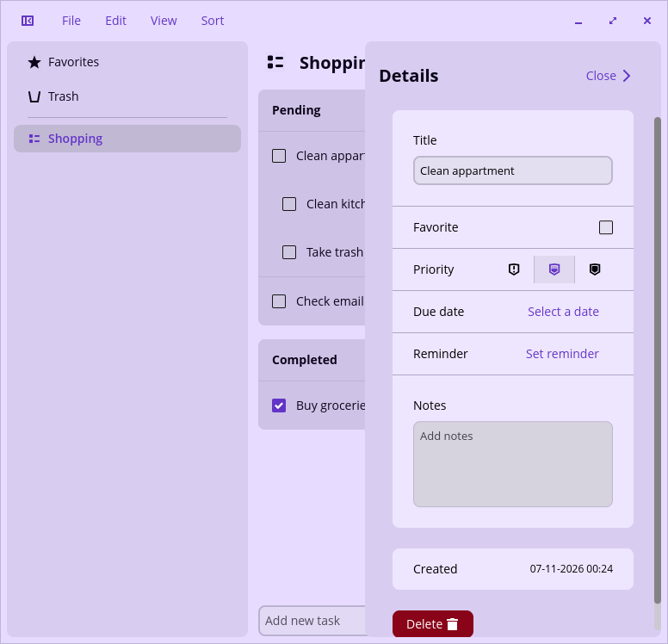Viewport: 668px width, 644px height.
Task: Click the Created date 07-11-2026 00:24
Action: (572, 569)
